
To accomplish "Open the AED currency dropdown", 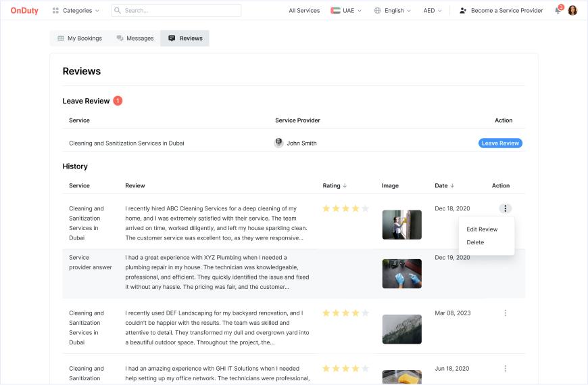I will click(433, 11).
